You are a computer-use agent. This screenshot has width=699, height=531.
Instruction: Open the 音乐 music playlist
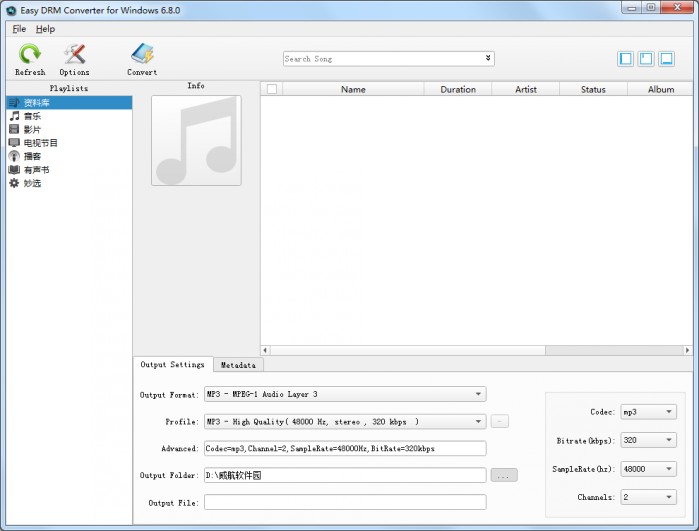[x=69, y=116]
